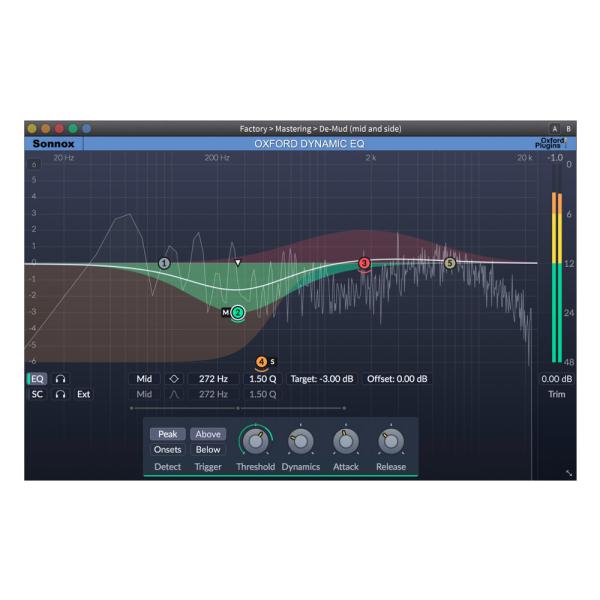Screen dimensions: 600x600
Task: Click the resize handle in bottom corner
Action: [x=569, y=473]
